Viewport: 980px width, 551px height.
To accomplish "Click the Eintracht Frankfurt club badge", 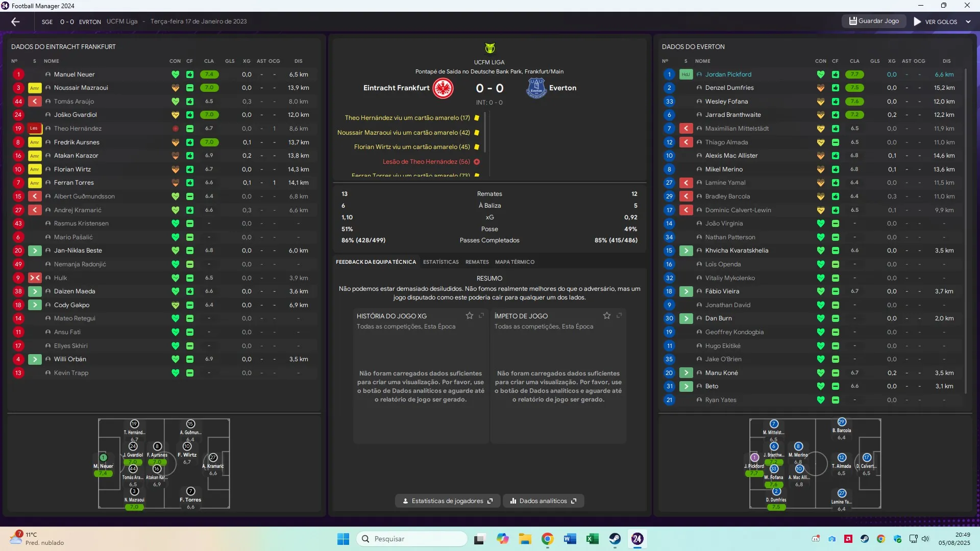I will tap(443, 88).
